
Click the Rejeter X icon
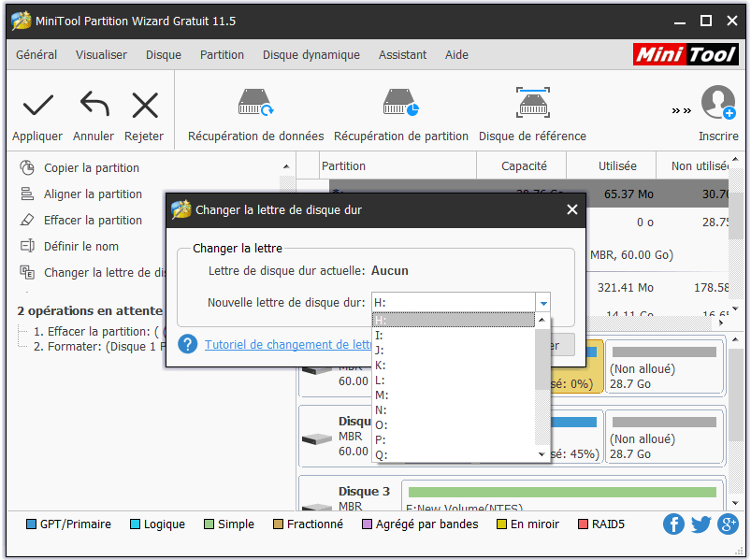[145, 106]
